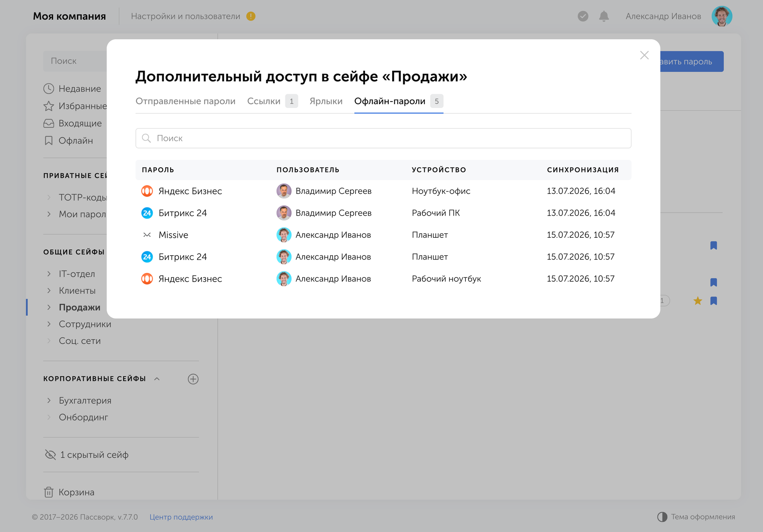Click the checkmark status icon in header
The image size is (763, 532).
click(x=583, y=16)
